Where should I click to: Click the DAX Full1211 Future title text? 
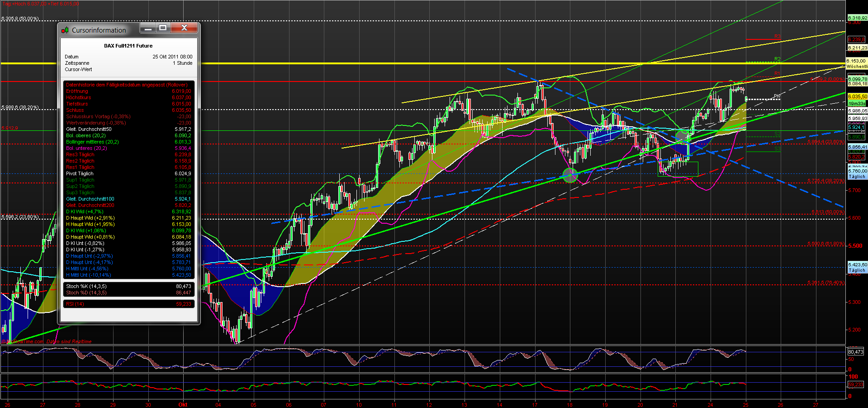(x=128, y=45)
